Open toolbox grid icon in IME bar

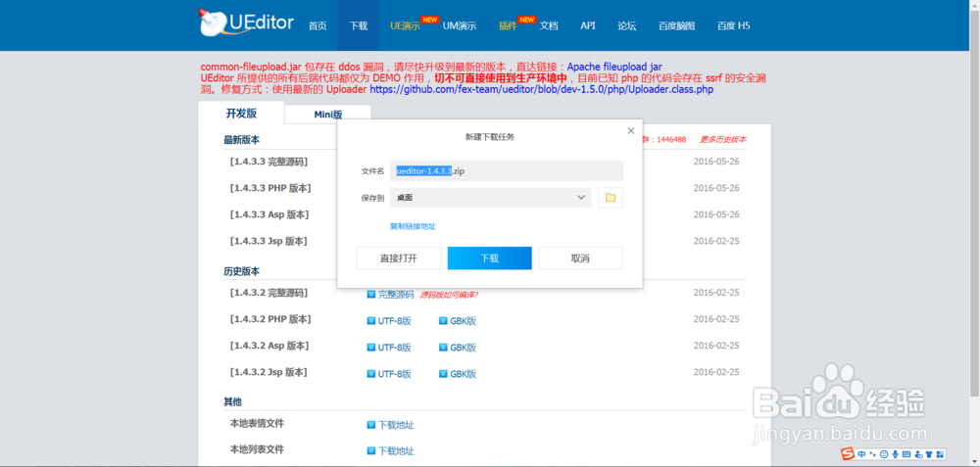pos(940,454)
